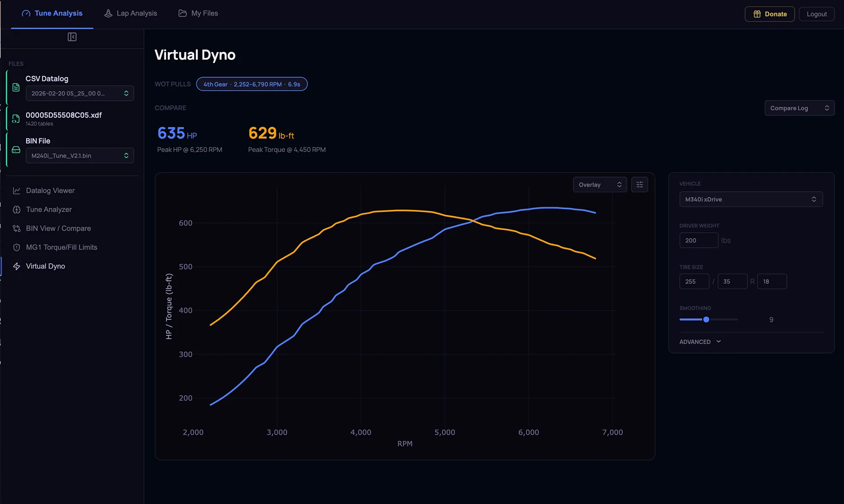Collapse the sidebar panel icon

coord(72,37)
